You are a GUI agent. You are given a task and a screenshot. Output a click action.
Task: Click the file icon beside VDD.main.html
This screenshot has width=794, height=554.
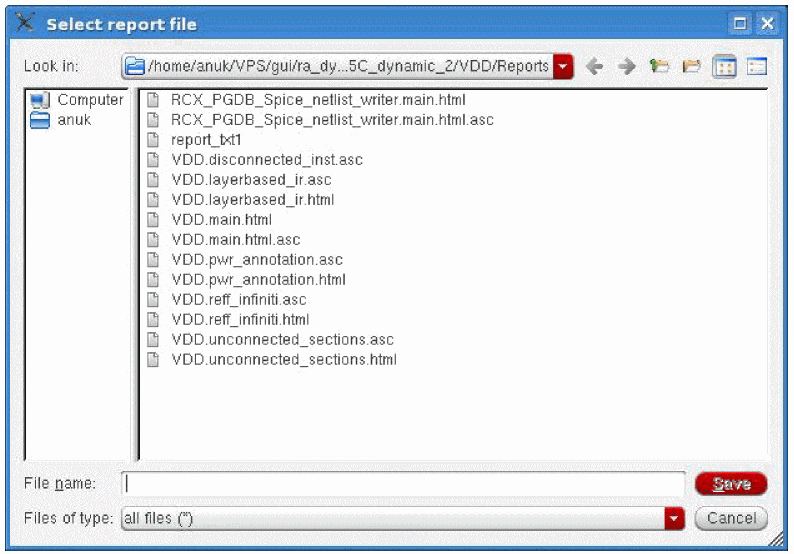[x=153, y=220]
